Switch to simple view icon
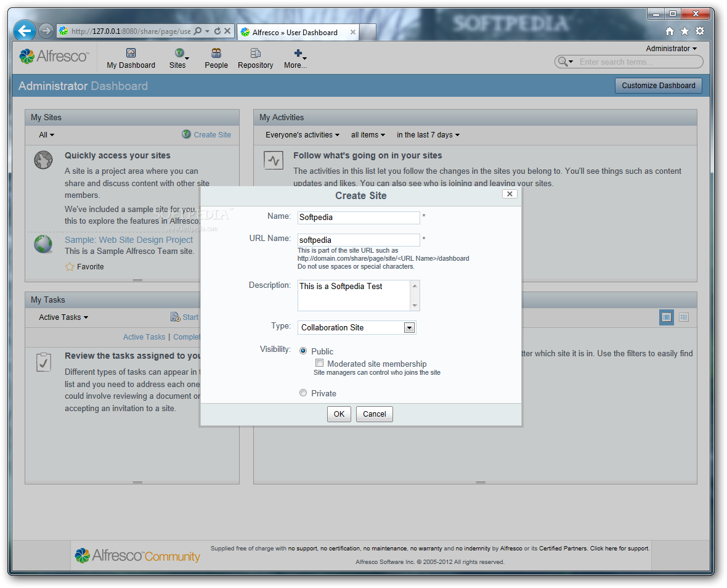Viewport: 727px width, 588px height. click(x=684, y=317)
